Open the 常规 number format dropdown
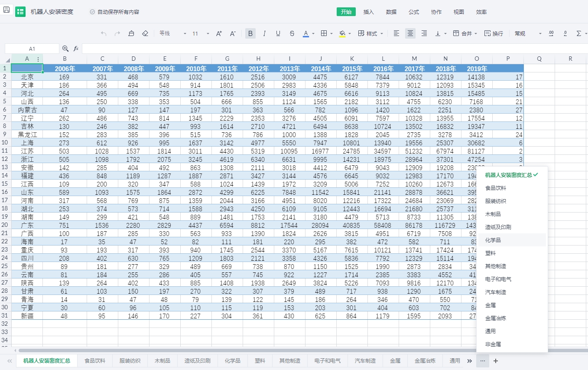Screen dimensions: 588x370 pos(528,33)
